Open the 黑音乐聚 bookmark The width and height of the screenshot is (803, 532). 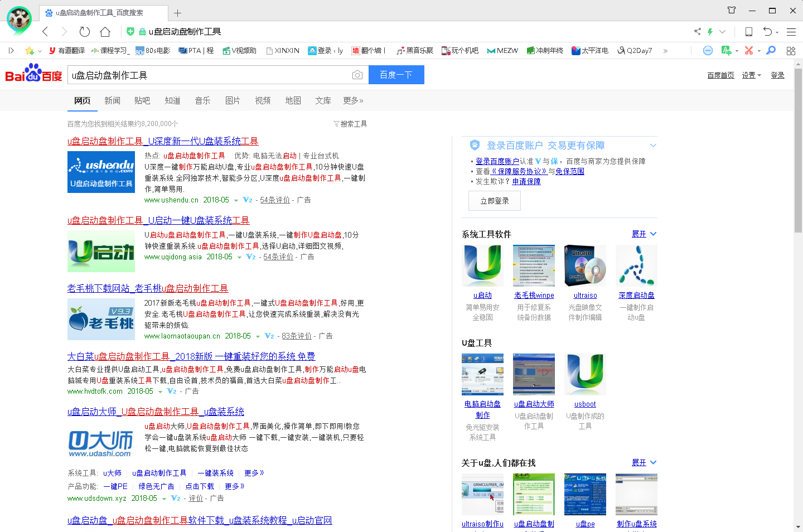click(x=414, y=51)
